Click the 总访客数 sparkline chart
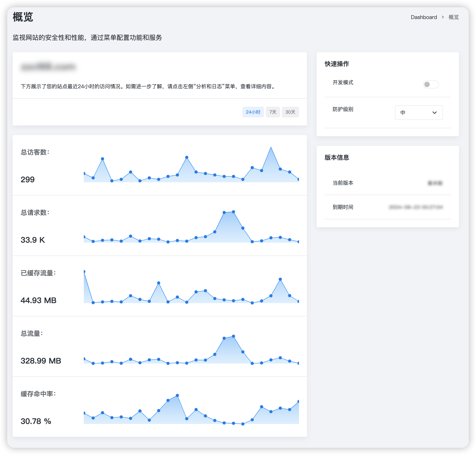The image size is (476, 455). pyautogui.click(x=191, y=164)
